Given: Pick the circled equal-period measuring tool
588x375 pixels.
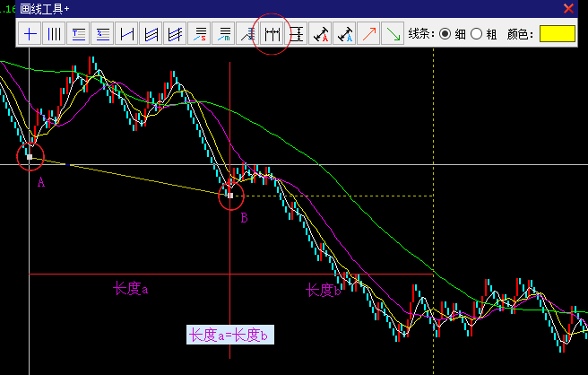Looking at the screenshot, I should coord(272,35).
